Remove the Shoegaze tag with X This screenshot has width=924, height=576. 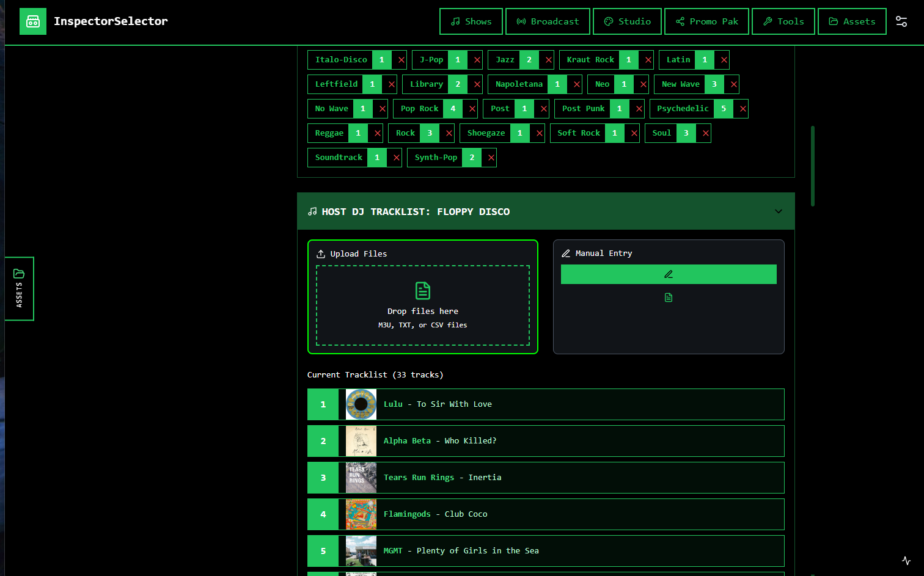[539, 133]
